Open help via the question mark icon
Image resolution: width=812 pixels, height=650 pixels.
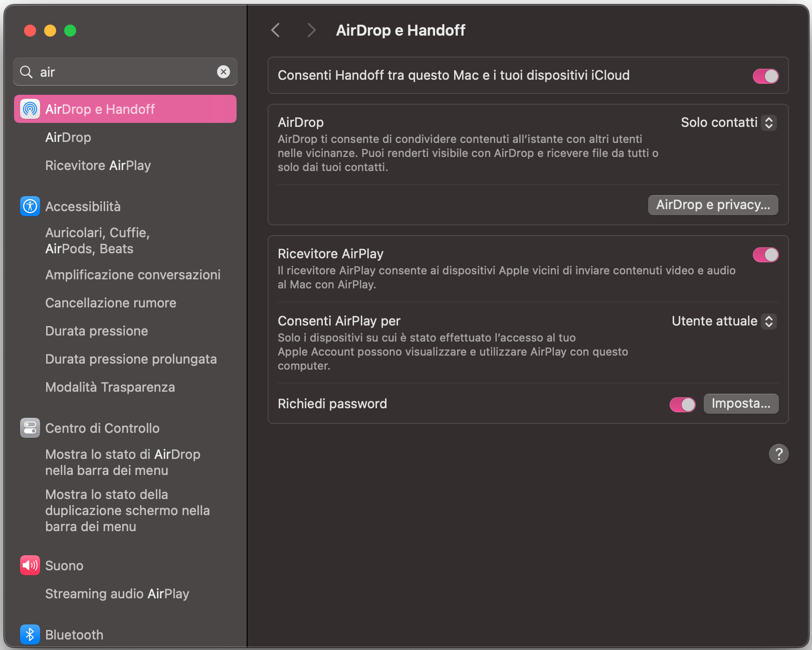point(778,454)
